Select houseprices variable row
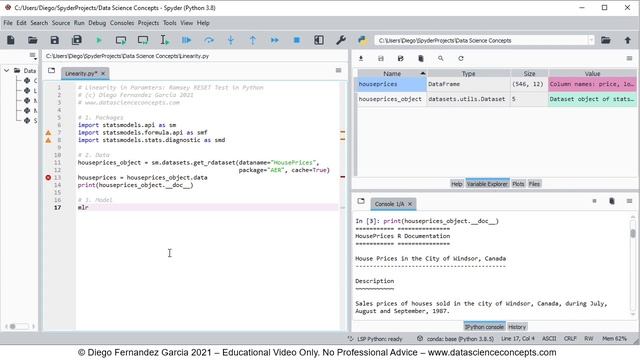 coord(497,84)
